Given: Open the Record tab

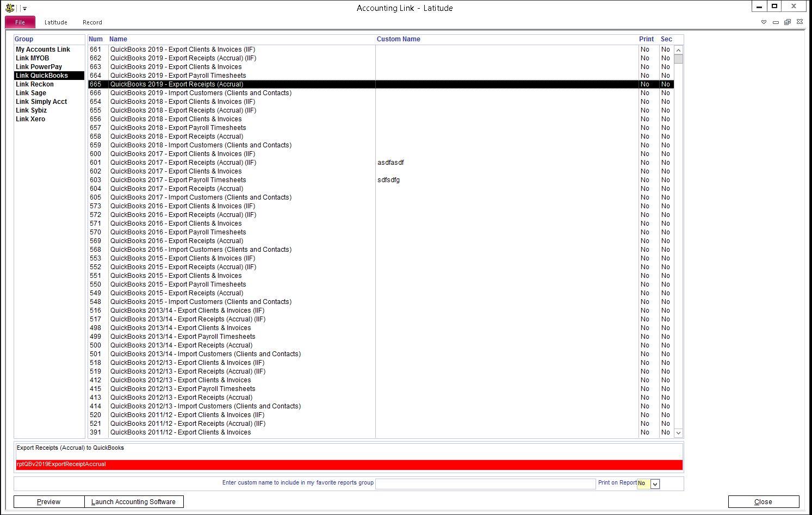Looking at the screenshot, I should [x=92, y=22].
